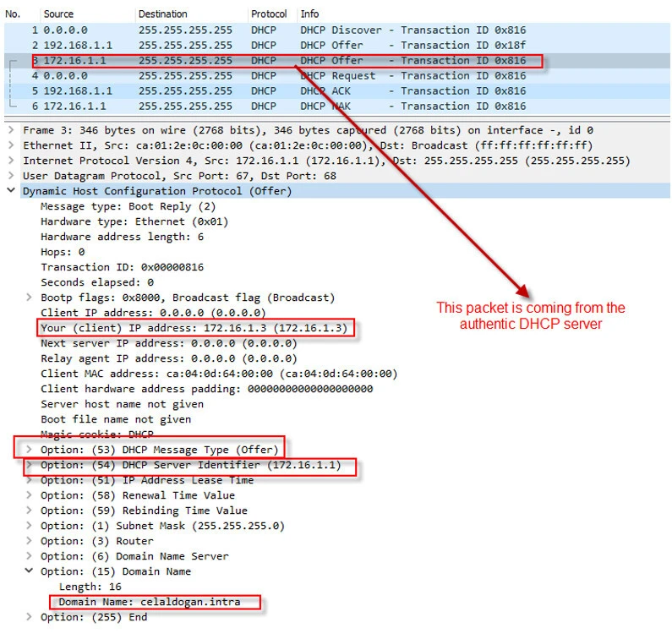
Task: Expand Option 54 DHCP Server Identifier
Action: 30,465
